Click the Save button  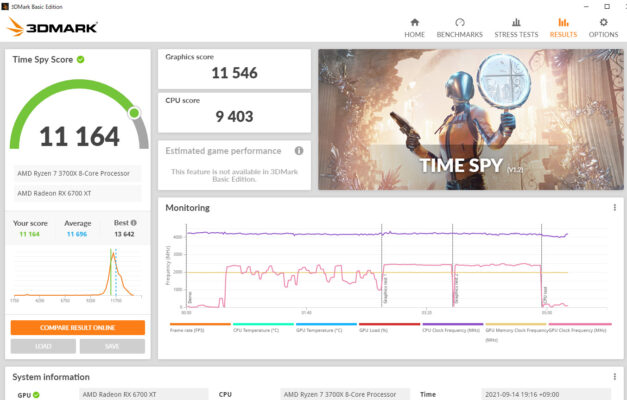pos(112,346)
